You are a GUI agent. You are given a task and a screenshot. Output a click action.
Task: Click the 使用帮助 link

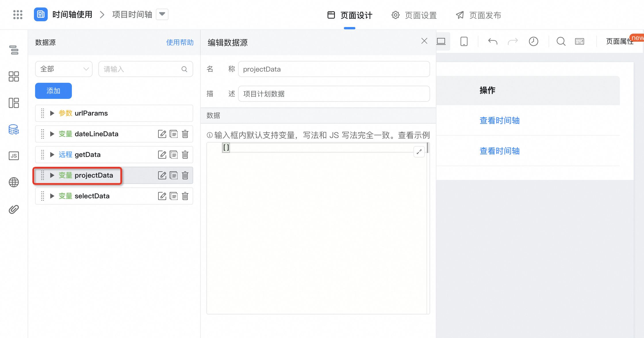tap(180, 43)
